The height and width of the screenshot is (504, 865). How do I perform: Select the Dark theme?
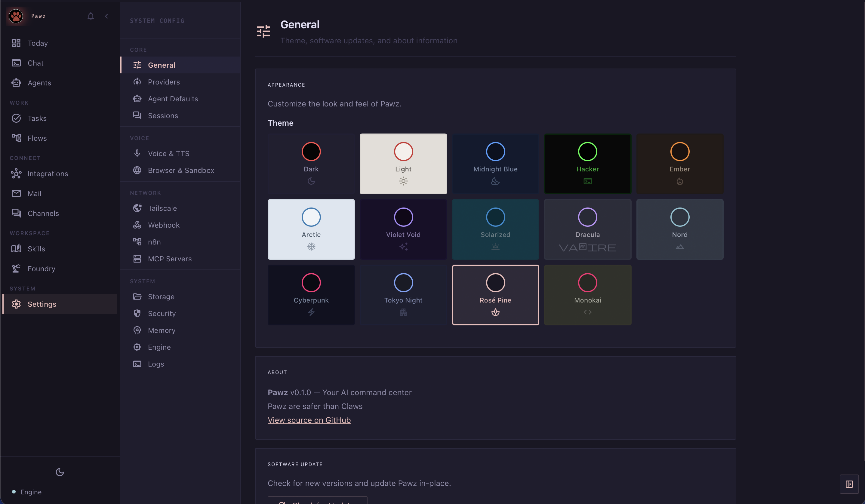click(x=311, y=164)
